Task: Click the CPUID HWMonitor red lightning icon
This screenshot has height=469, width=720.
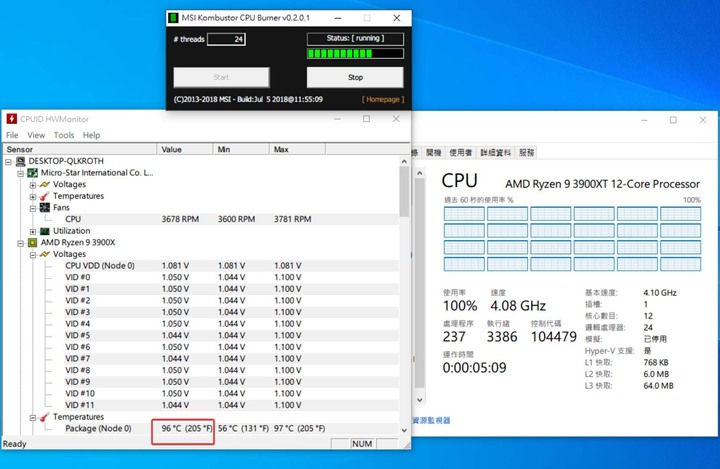Action: 11,119
